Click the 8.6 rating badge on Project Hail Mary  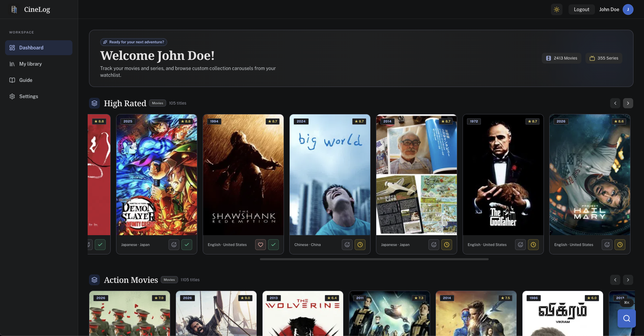pos(619,121)
